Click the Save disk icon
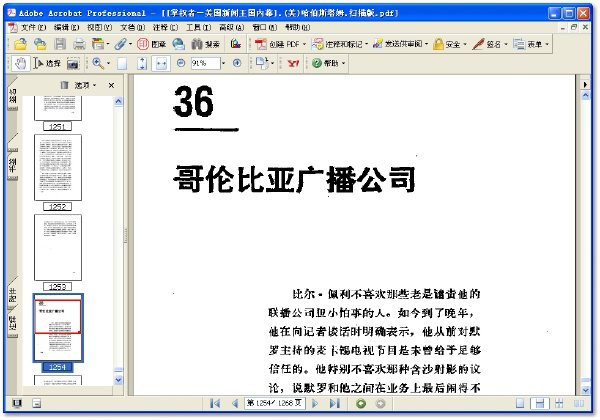The width and height of the screenshot is (600, 420). (60, 44)
